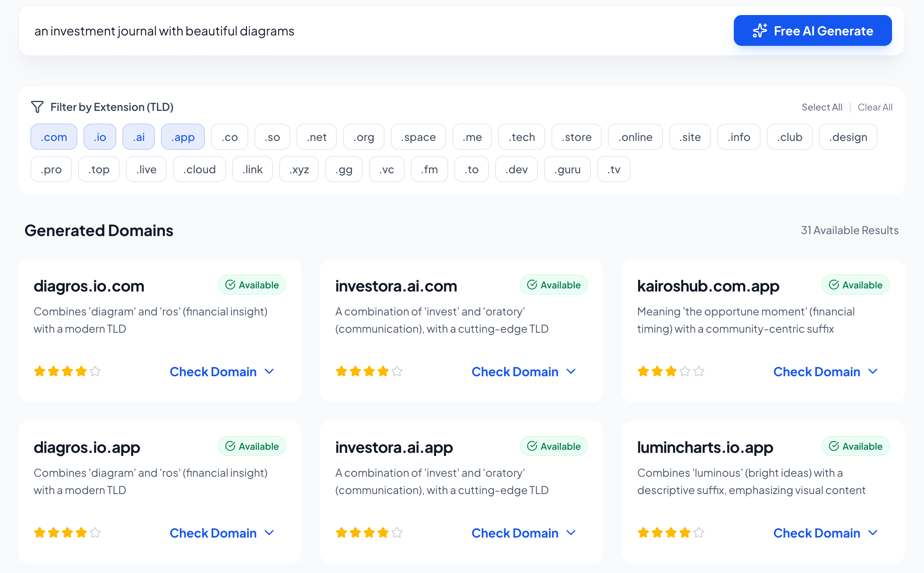Click the first star on diagros.io.com rating

tap(39, 371)
